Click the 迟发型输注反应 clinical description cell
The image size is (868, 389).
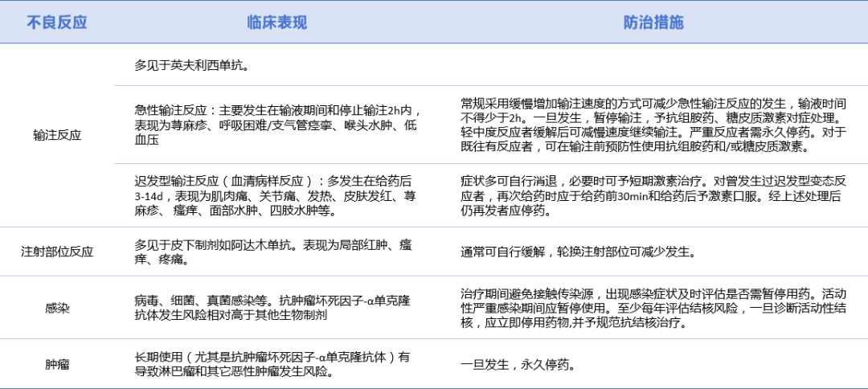pyautogui.click(x=275, y=196)
